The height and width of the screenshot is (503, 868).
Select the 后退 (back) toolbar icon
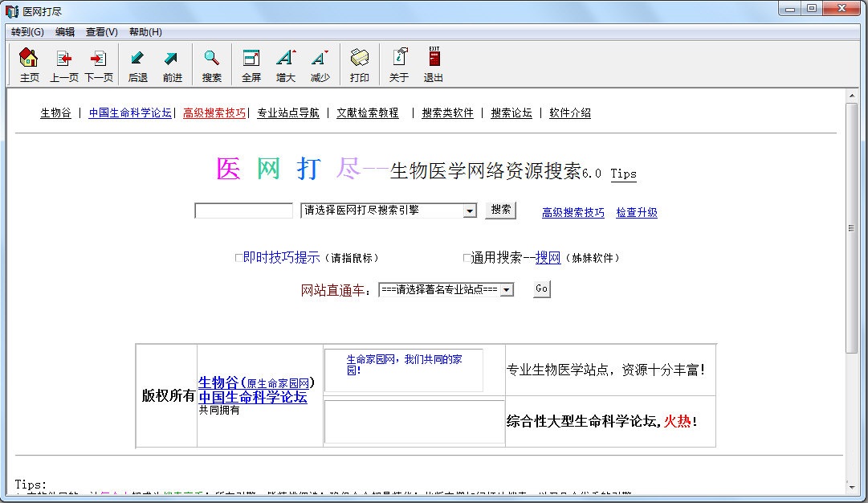137,64
